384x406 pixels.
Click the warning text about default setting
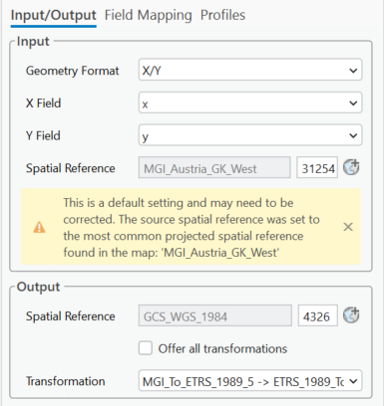click(x=192, y=227)
